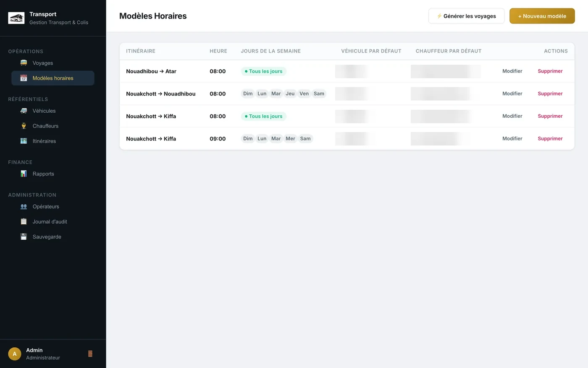Select the Tous les jours badge for Atar route
588x368 pixels.
(x=264, y=71)
